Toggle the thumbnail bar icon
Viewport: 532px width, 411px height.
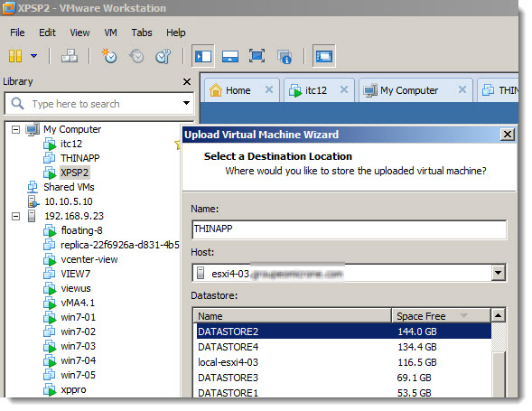coord(230,56)
